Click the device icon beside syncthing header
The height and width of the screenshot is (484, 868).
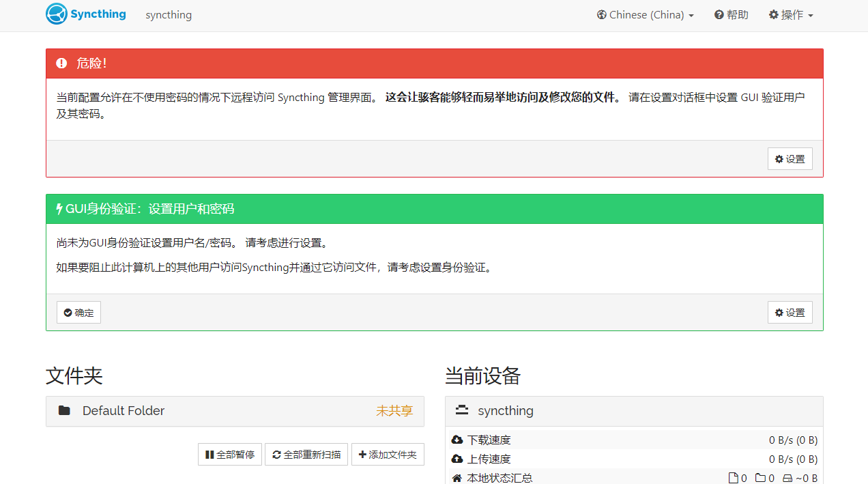click(462, 410)
